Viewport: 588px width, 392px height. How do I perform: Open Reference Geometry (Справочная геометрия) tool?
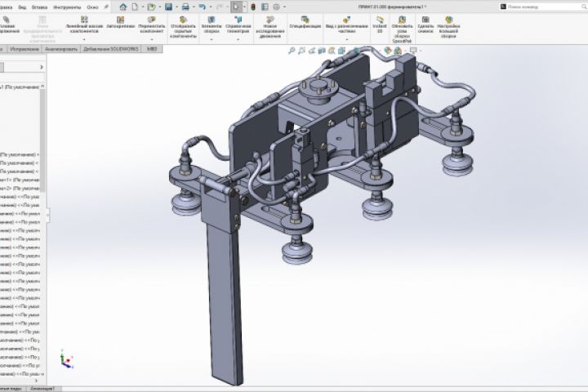(x=238, y=24)
